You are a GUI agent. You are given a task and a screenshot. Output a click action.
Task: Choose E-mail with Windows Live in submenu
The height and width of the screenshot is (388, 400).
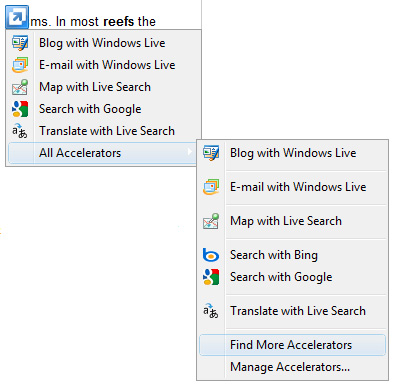[x=293, y=187]
